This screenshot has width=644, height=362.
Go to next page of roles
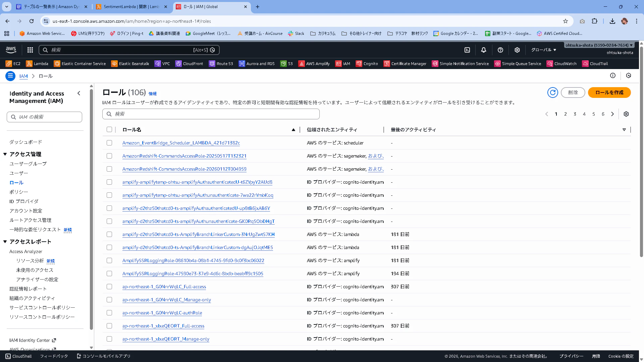(612, 114)
